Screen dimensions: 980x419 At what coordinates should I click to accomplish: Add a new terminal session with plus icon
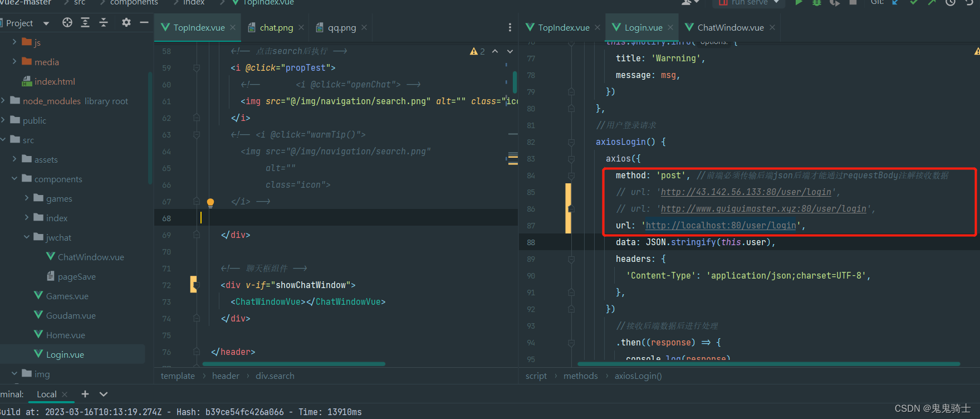click(85, 394)
